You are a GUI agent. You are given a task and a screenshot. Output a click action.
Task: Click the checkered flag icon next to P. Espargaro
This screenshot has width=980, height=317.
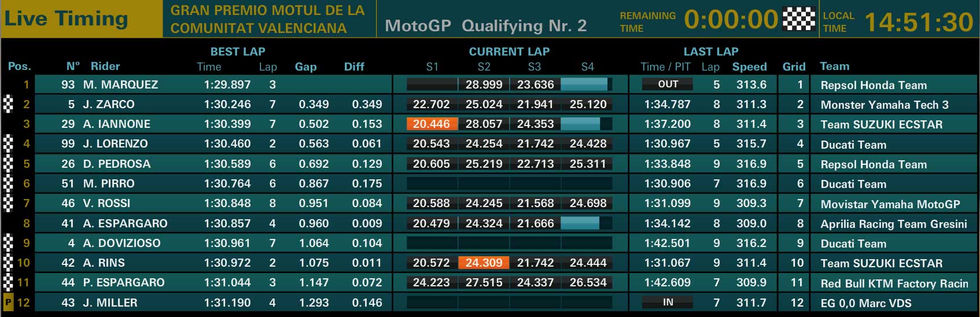pos(8,282)
